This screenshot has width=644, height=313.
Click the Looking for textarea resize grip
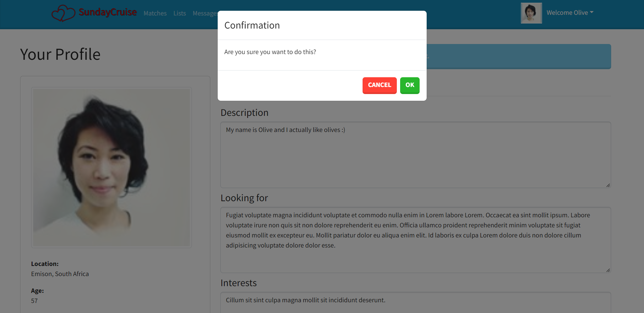pos(608,270)
